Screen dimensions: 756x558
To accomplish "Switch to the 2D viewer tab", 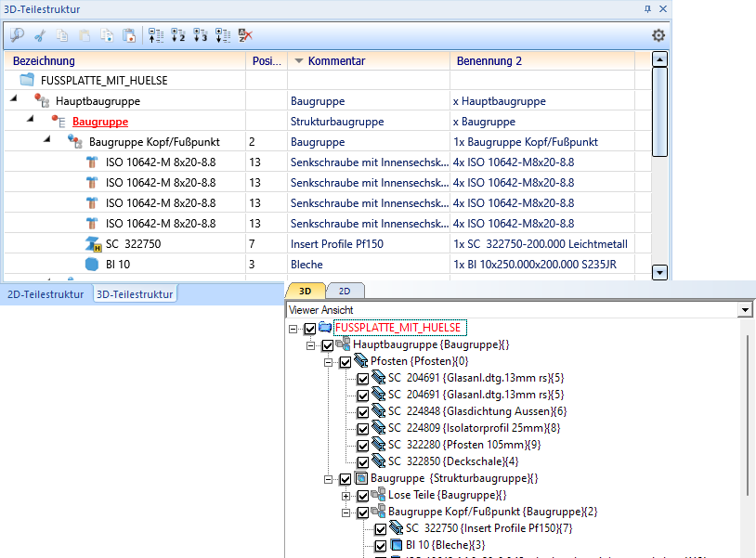I will [x=345, y=291].
